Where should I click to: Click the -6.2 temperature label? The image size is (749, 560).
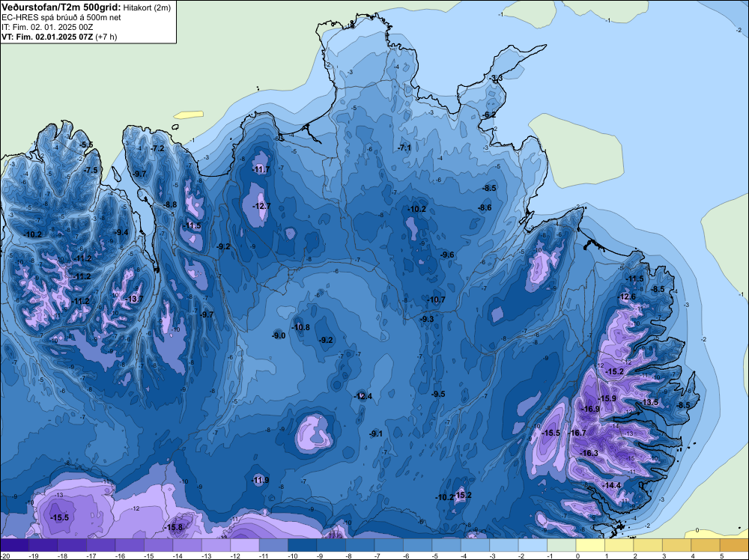488,115
